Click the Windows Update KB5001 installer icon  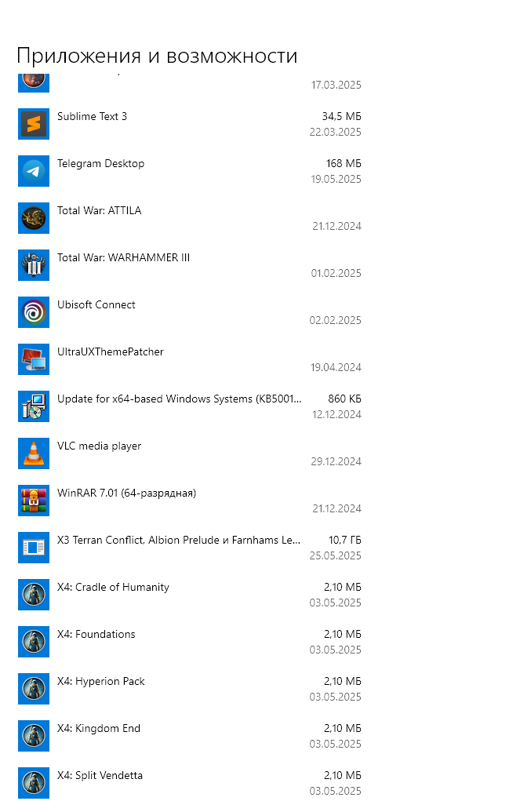34,406
